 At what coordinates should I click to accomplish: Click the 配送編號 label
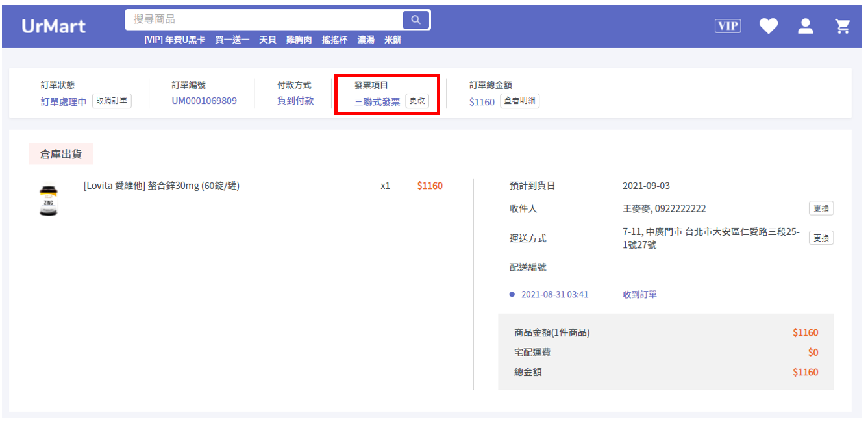pos(528,267)
